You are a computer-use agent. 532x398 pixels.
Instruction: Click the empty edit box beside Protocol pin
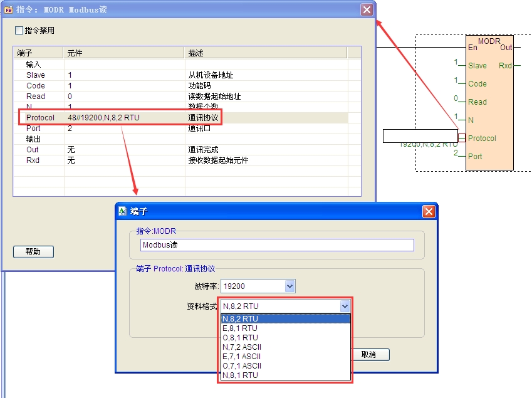coord(420,136)
